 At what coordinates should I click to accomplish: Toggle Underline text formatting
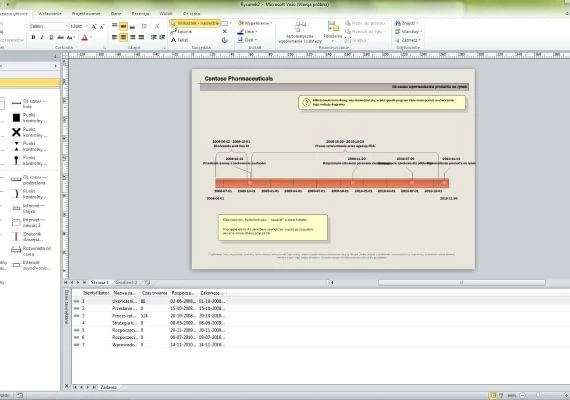pos(51,37)
